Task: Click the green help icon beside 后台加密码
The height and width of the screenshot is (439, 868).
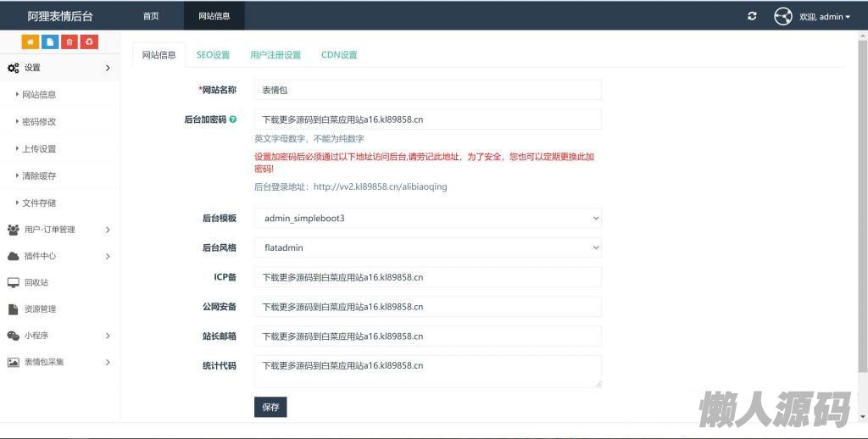Action: (232, 119)
